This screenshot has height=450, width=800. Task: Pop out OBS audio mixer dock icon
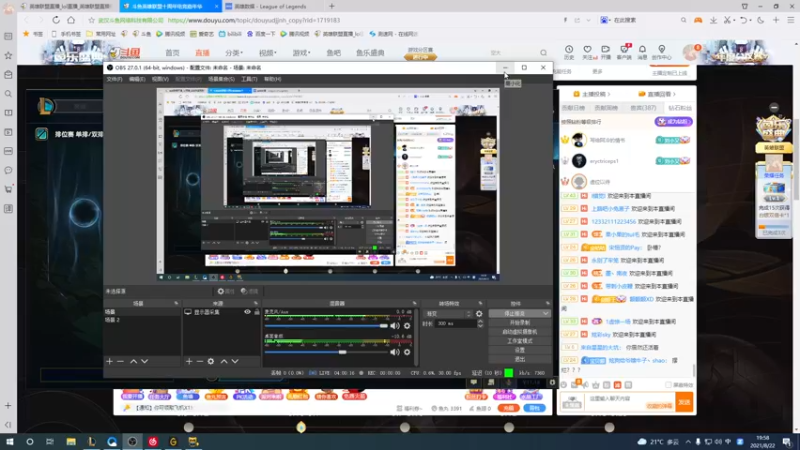414,304
